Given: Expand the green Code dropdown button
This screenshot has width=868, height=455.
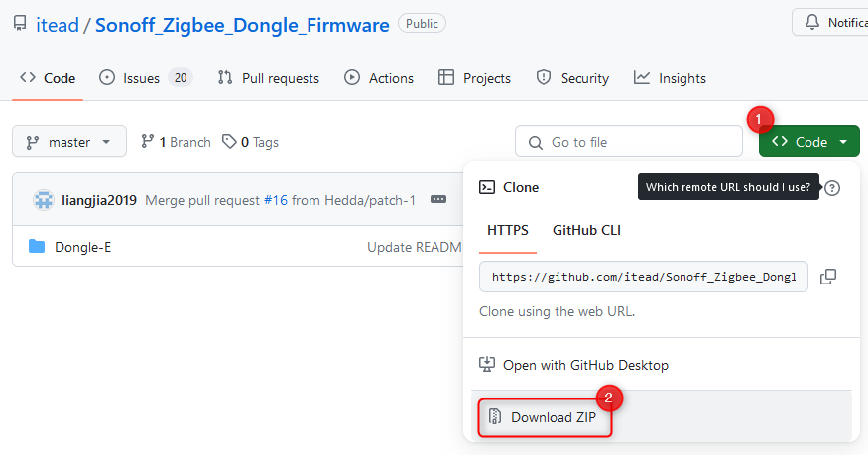Looking at the screenshot, I should click(808, 142).
